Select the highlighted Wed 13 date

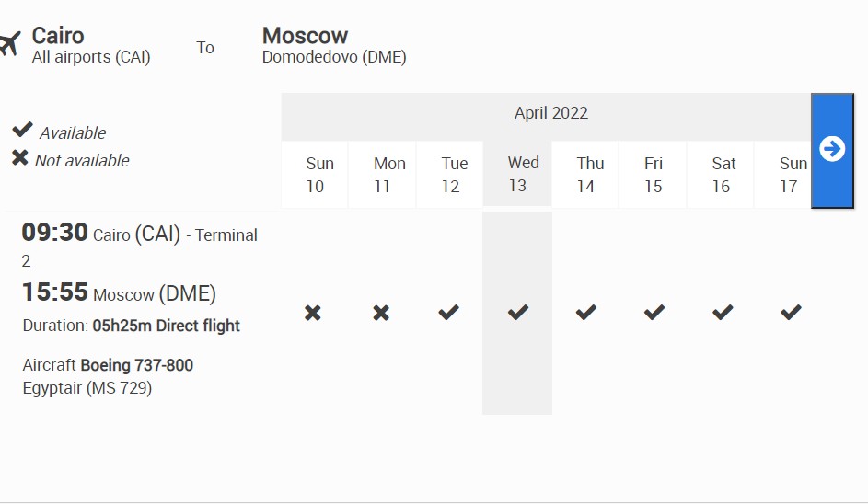coord(518,174)
